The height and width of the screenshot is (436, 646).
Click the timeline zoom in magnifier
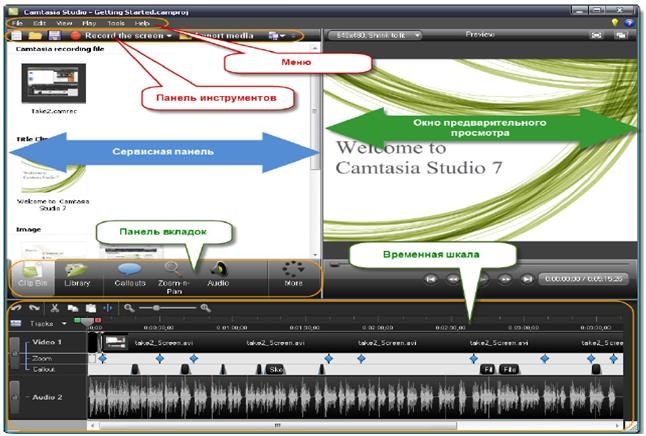click(205, 308)
